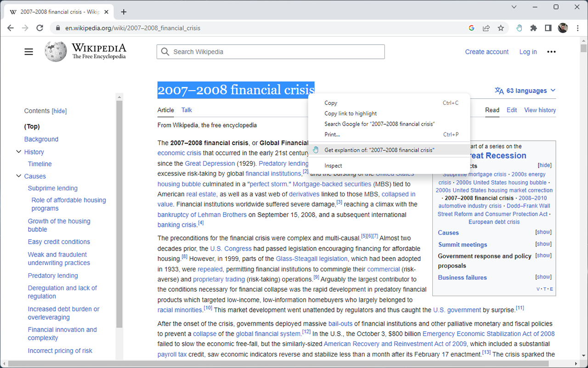Viewport: 588px width, 368px height.
Task: Collapse the Causes section in Contents
Action: [x=18, y=176]
